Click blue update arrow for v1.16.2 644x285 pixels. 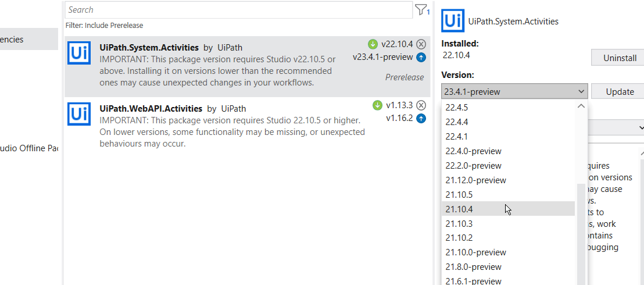[x=421, y=119]
